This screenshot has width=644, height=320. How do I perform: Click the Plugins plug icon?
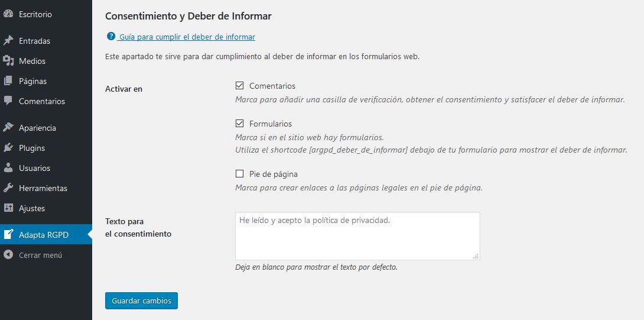coord(8,148)
